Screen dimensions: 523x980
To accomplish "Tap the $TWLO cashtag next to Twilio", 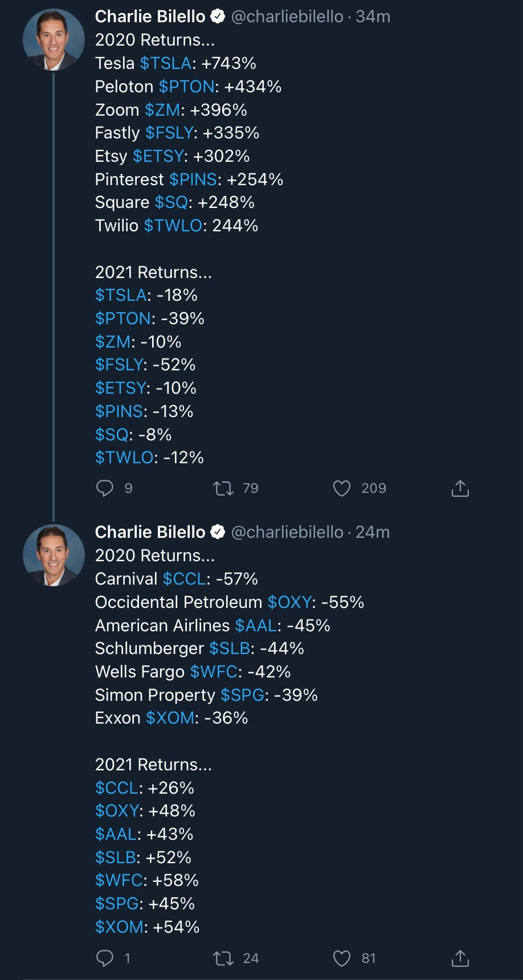I will coord(173,226).
